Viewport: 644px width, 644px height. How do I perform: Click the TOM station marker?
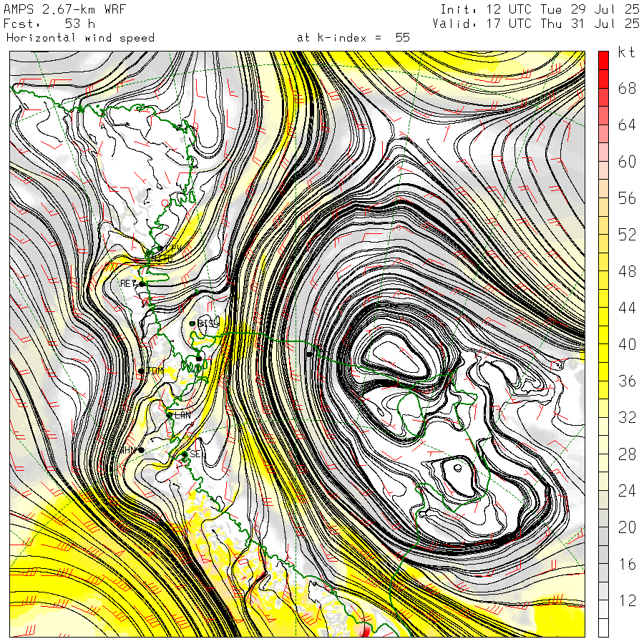coord(141,371)
